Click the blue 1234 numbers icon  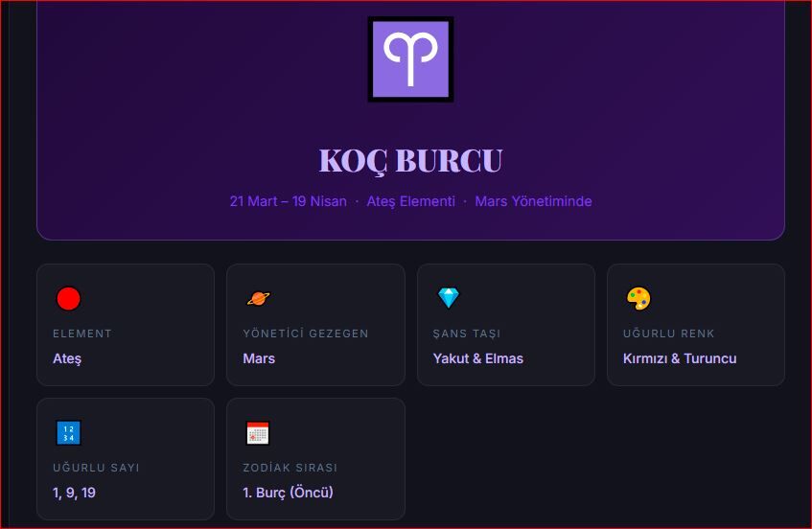[x=68, y=433]
